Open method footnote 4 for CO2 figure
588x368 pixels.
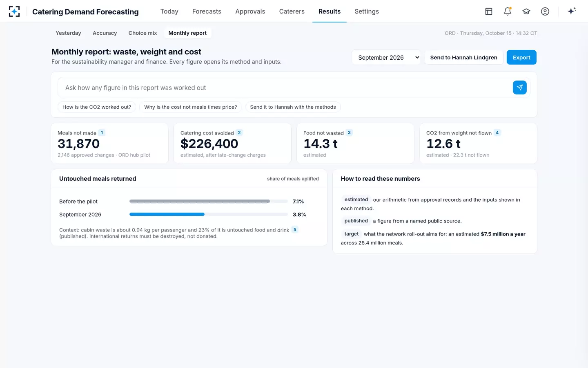(x=497, y=132)
